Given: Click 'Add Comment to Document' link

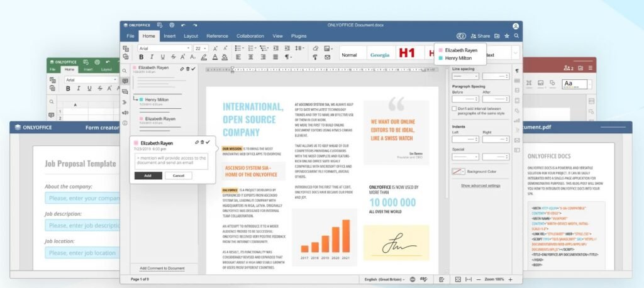Looking at the screenshot, I should click(x=162, y=269).
